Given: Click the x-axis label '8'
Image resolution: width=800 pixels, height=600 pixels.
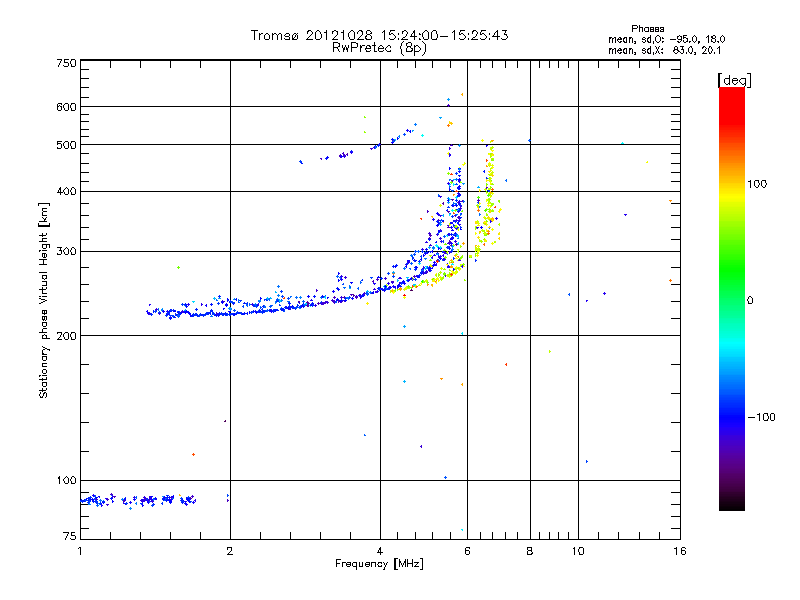Looking at the screenshot, I should 530,551.
